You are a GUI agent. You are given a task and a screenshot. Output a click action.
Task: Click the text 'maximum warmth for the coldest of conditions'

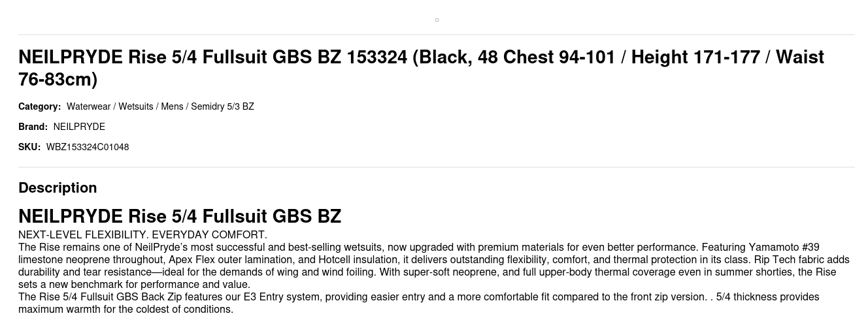click(125, 310)
